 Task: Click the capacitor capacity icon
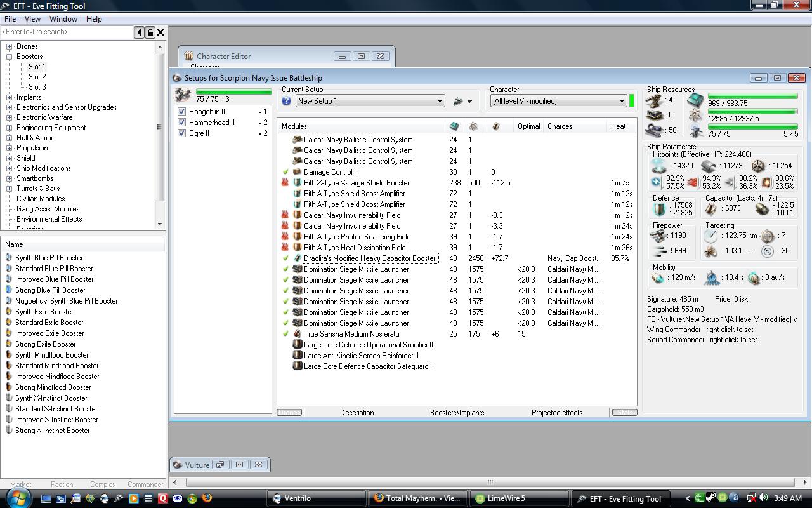712,208
